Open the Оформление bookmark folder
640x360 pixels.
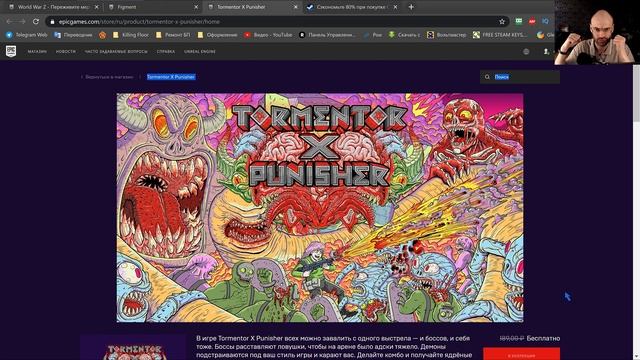coord(217,35)
